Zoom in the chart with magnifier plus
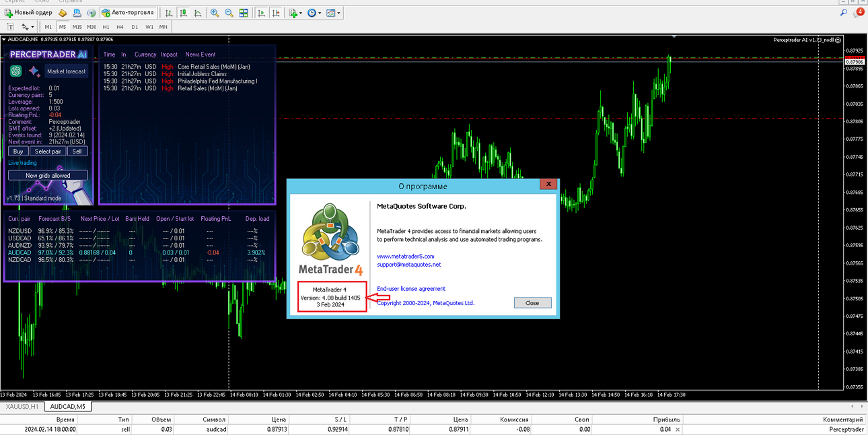The image size is (868, 435). 215,13
